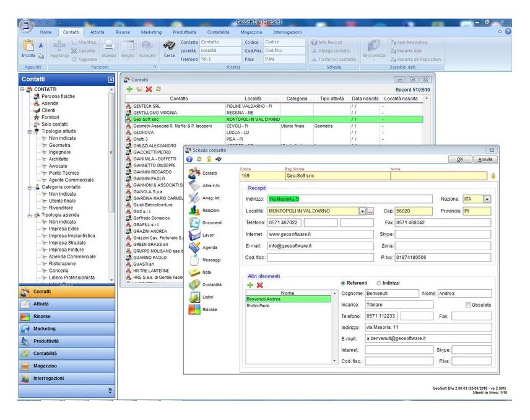This screenshot has height=420, width=530.
Task: Open the Agenda section icon
Action: (x=194, y=248)
